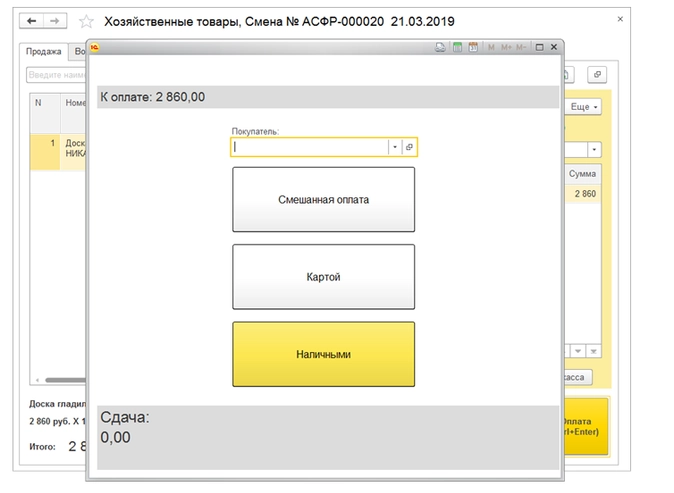The image size is (674, 493).
Task: Click the M memory button
Action: pos(491,47)
